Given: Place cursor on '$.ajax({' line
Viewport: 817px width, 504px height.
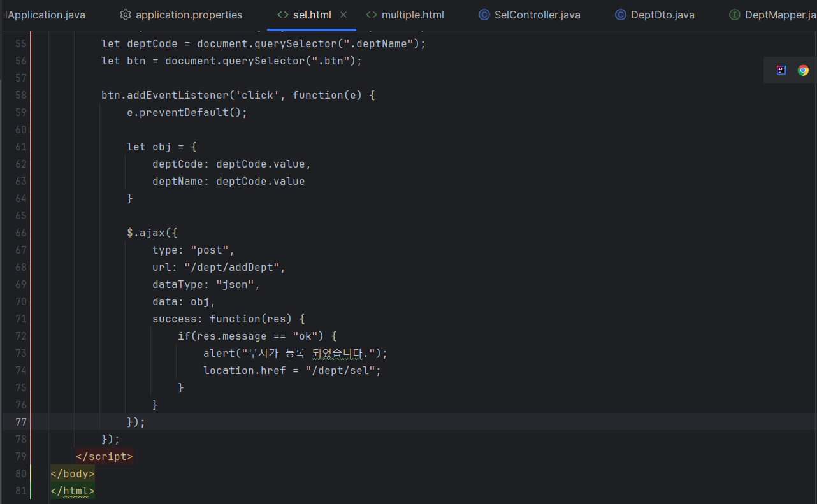Looking at the screenshot, I should [152, 233].
